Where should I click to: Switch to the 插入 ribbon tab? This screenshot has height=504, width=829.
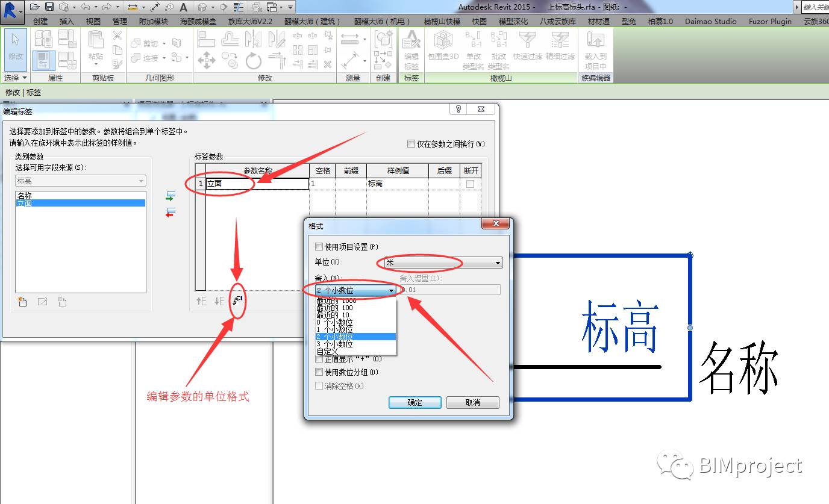pos(67,21)
